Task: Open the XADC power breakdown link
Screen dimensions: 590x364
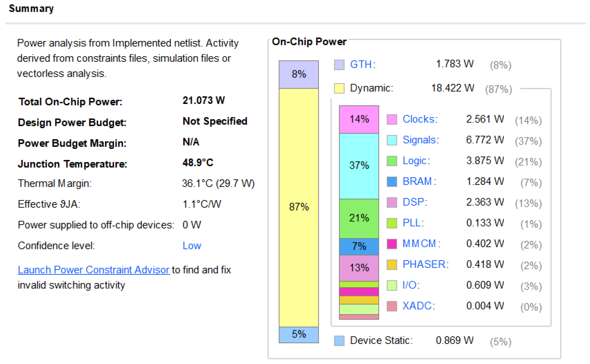Action: (417, 306)
